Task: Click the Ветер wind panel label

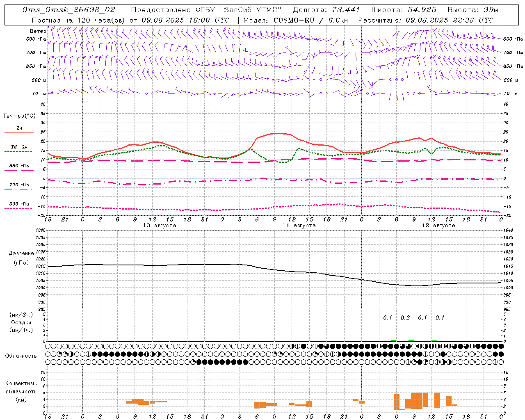Action: point(38,31)
